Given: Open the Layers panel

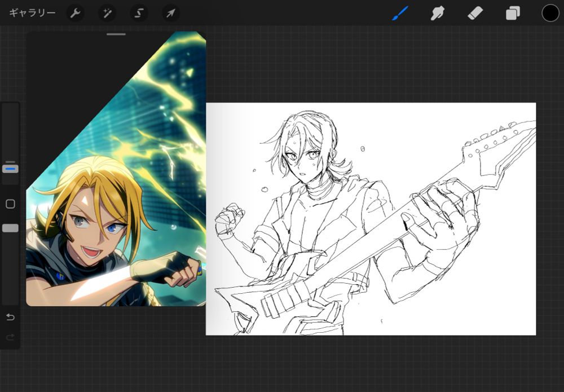Looking at the screenshot, I should click(x=513, y=14).
